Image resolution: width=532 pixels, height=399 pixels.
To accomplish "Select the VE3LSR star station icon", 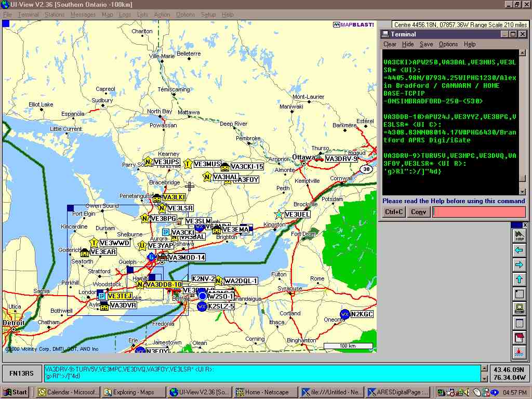I will pyautogui.click(x=162, y=208).
